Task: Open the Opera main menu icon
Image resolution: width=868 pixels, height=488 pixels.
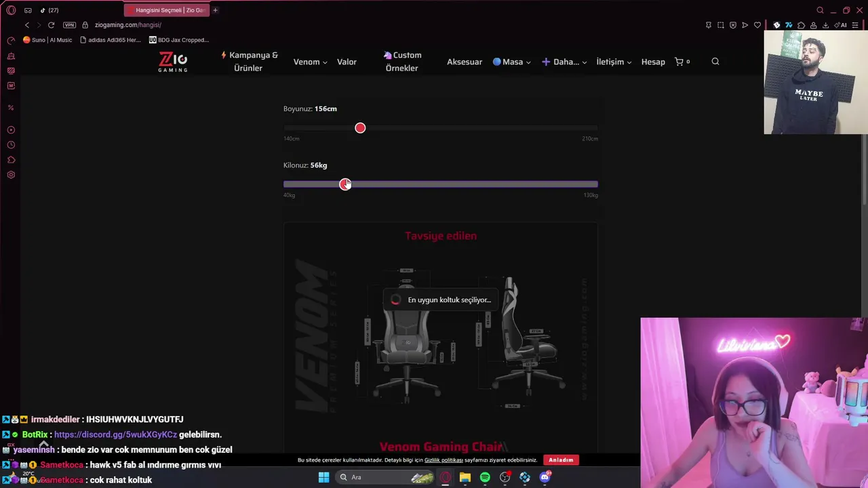Action: click(11, 10)
